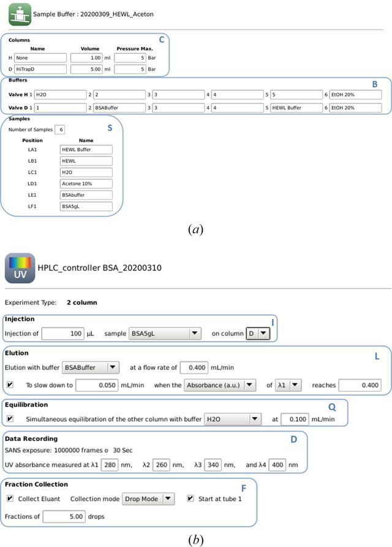Click the λ1 wavelength field 280
This screenshot has height=547, width=392.
(x=110, y=465)
